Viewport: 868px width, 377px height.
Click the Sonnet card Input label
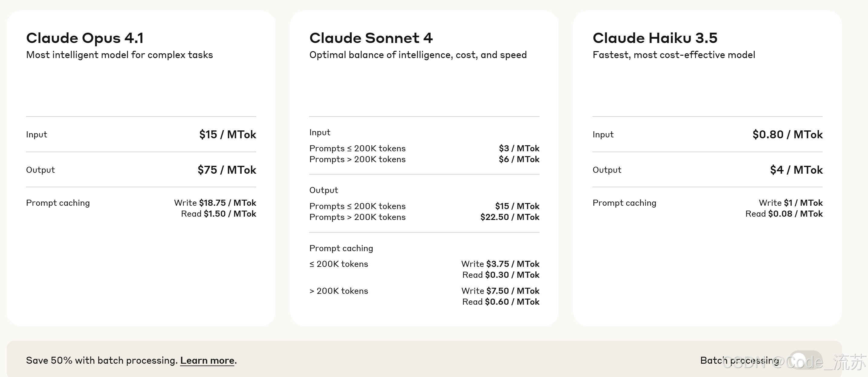[x=320, y=132]
